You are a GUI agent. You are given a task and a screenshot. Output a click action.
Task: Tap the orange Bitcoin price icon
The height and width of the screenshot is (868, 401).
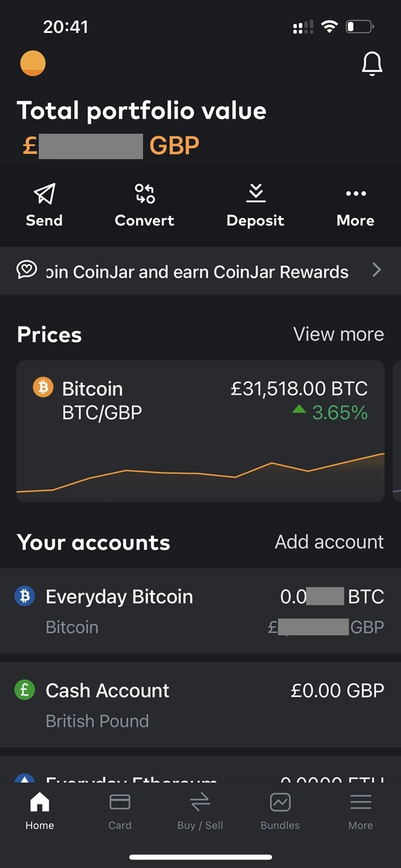43,387
